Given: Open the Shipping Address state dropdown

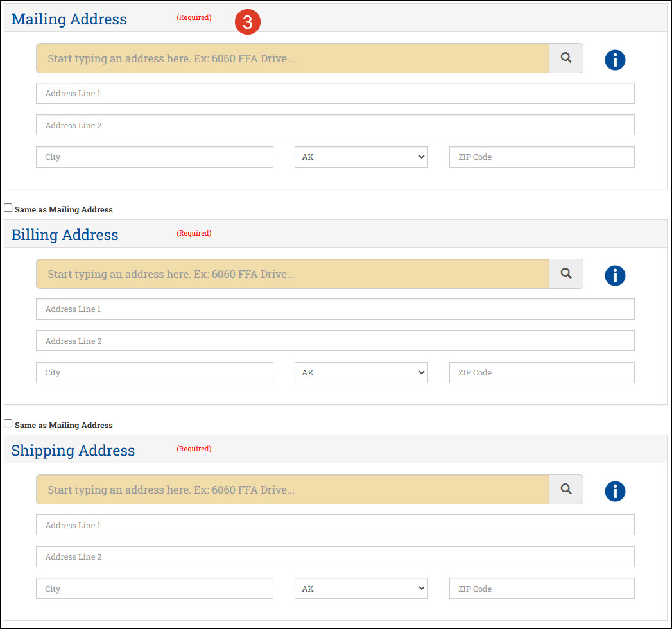Looking at the screenshot, I should (x=361, y=589).
